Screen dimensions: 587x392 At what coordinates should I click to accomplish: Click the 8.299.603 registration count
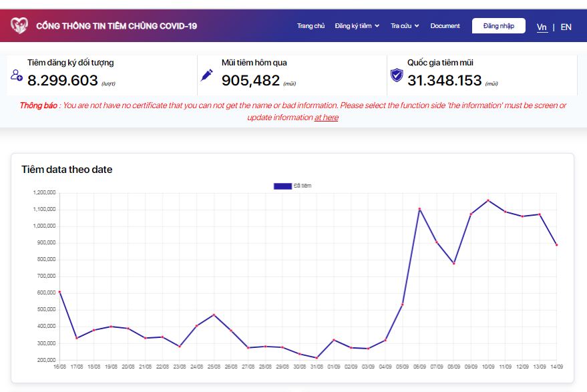coord(63,81)
